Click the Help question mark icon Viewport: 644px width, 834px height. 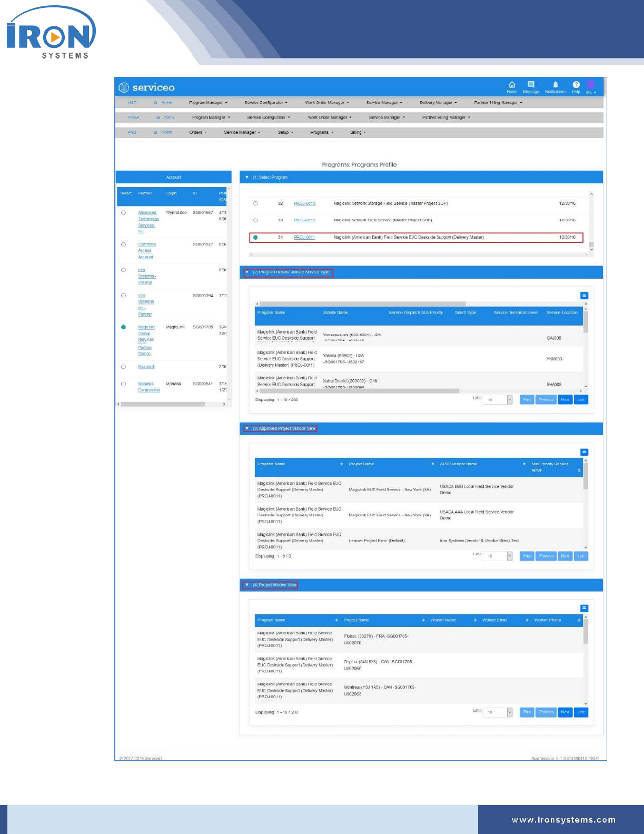[x=576, y=85]
